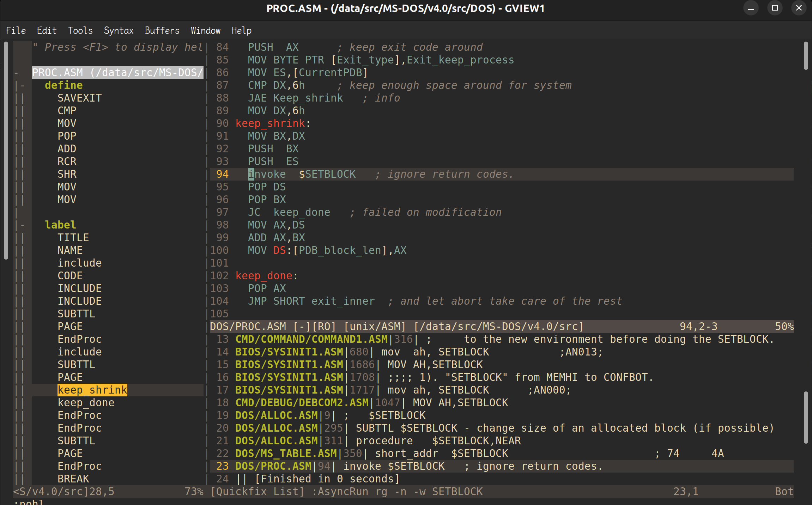Click JAE Keep_shrink on line 88
Screen dimensions: 812x505
pos(296,98)
